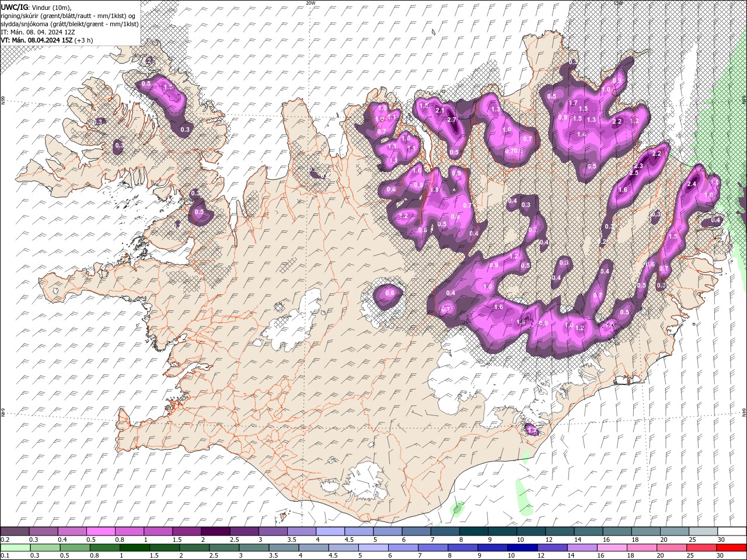Click the bright pink 0.5–0.8 snow legend swatch
This screenshot has height=560, width=747.
tap(102, 531)
